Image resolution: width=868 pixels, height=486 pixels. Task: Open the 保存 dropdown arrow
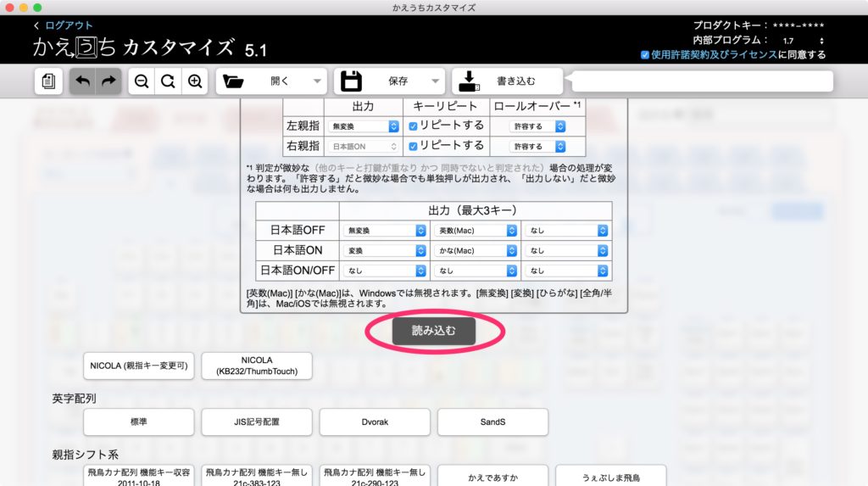435,81
